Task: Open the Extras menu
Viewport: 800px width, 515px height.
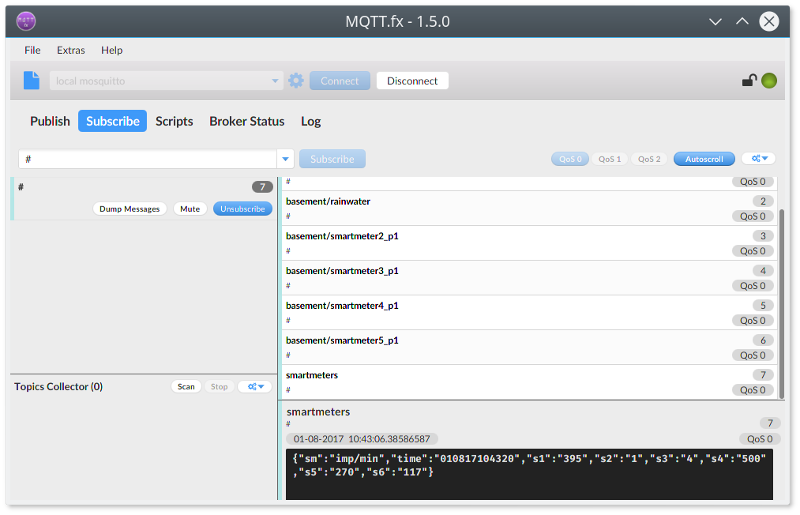Action: (x=71, y=50)
